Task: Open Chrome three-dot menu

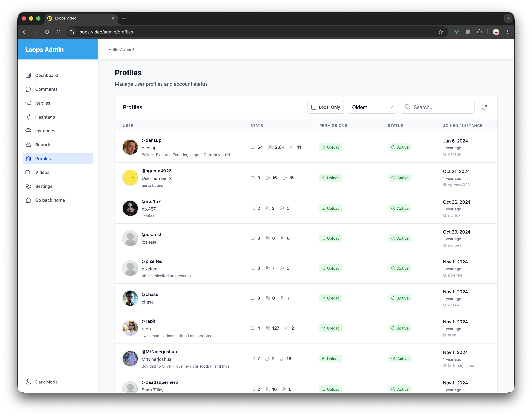Action: [x=507, y=32]
